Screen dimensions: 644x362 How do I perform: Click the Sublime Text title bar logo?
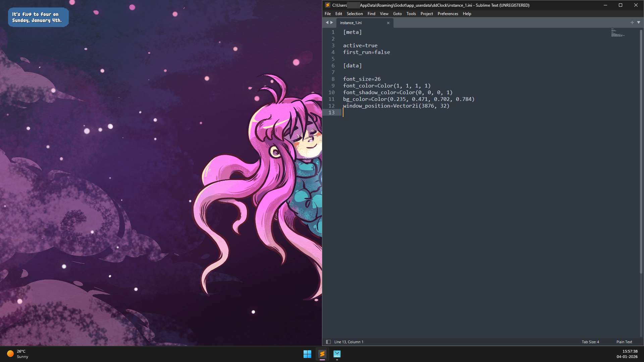click(328, 5)
